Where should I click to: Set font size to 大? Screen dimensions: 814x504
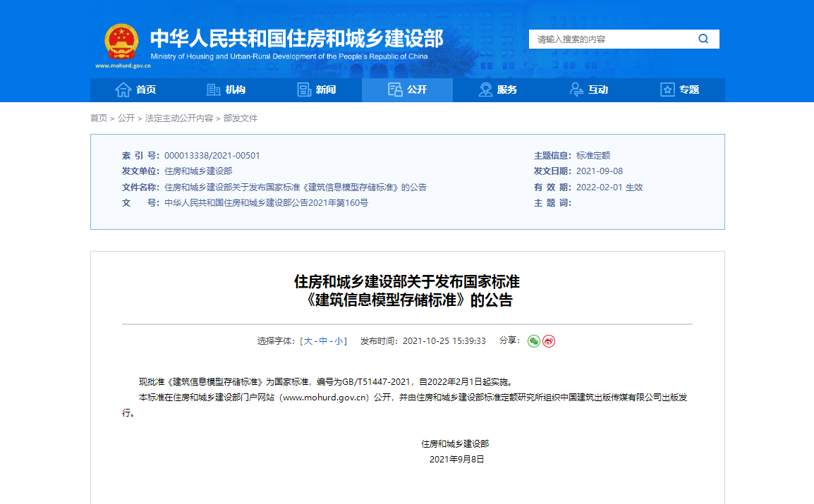(x=308, y=341)
